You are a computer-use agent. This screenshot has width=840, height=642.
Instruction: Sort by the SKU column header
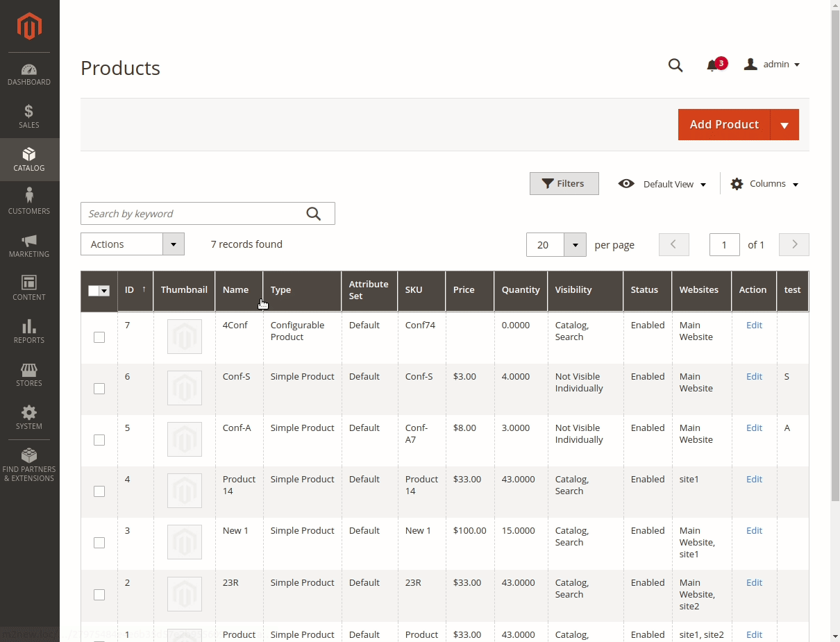[x=421, y=291]
